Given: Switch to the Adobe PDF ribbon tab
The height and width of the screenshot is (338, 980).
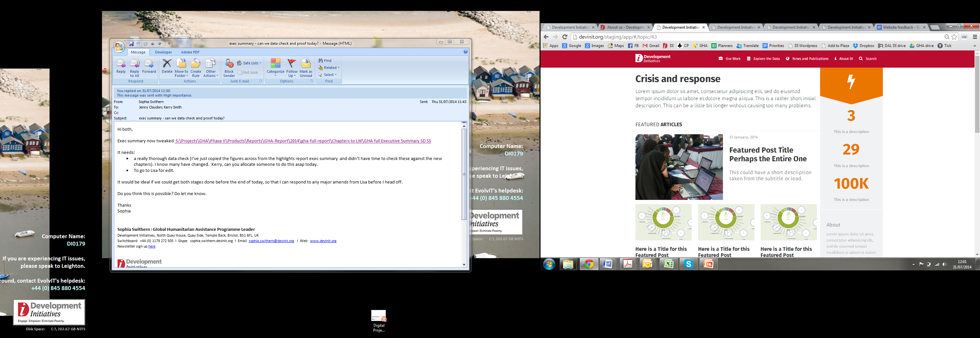Looking at the screenshot, I should coord(190,52).
